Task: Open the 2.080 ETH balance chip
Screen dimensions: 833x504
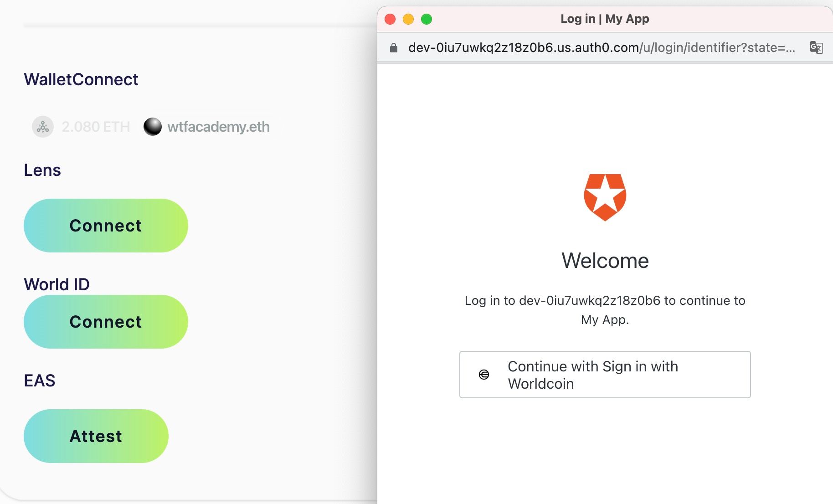Action: (81, 127)
